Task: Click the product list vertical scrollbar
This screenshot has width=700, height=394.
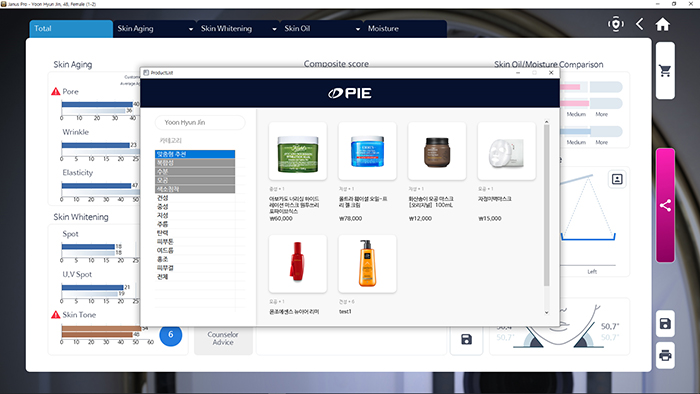Action: pyautogui.click(x=546, y=205)
